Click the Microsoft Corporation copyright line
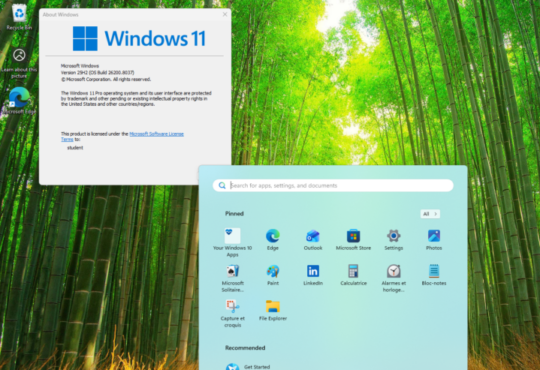 tap(106, 80)
